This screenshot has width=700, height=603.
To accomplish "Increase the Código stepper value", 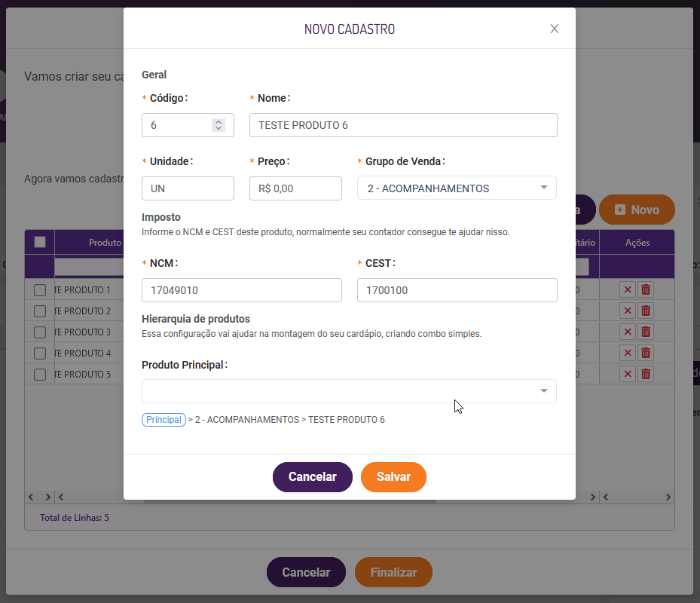I will (x=219, y=121).
